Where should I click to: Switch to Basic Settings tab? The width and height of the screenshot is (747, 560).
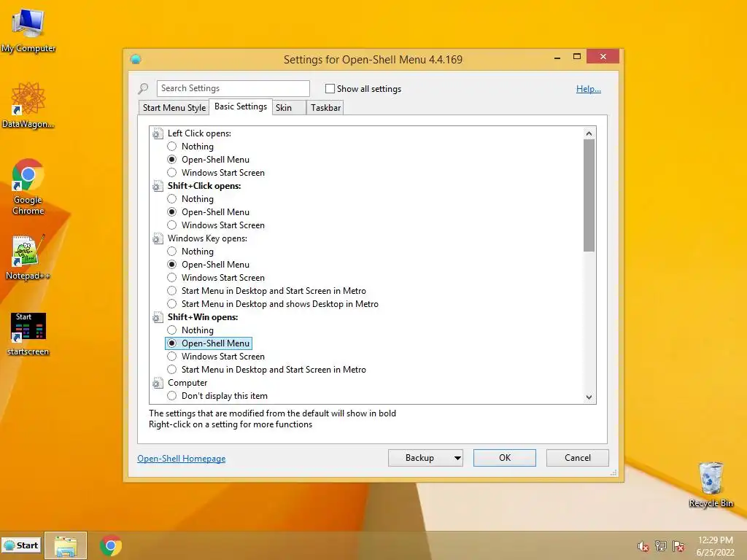click(x=241, y=106)
